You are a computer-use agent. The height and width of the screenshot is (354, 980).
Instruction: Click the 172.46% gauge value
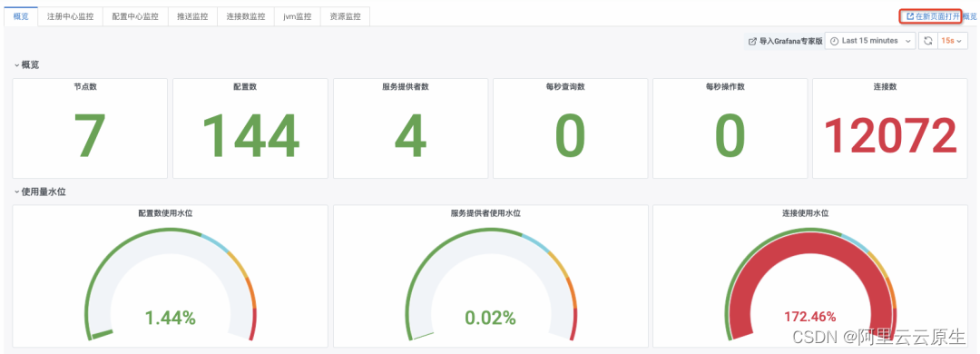click(x=810, y=318)
